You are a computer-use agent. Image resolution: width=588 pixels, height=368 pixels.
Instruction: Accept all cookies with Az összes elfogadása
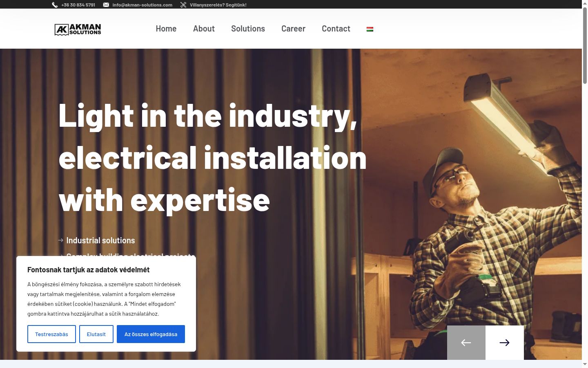tap(151, 334)
